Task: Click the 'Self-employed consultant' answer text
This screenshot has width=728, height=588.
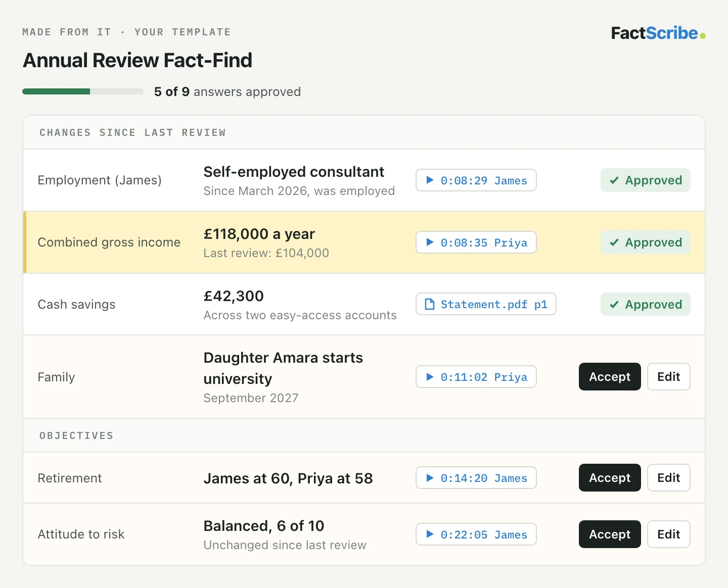Action: click(x=294, y=172)
